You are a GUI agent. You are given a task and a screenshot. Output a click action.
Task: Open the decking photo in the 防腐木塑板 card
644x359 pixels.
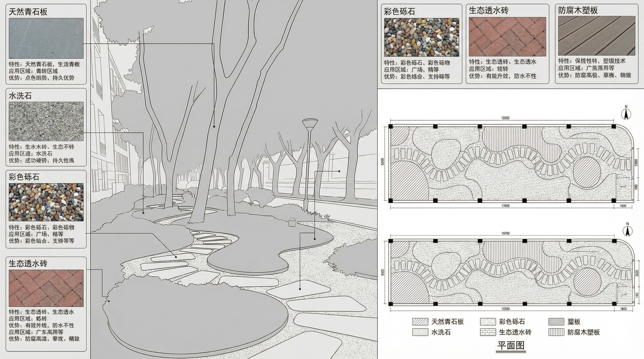[597, 36]
